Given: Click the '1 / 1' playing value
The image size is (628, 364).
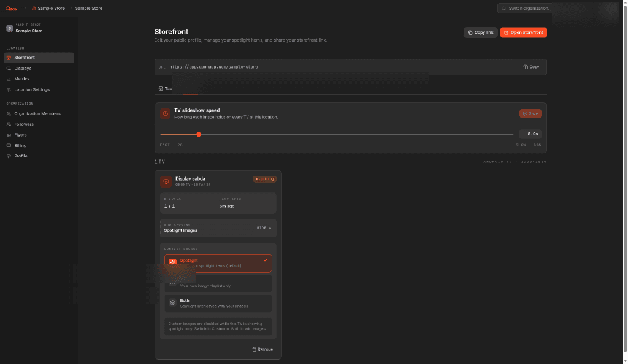Looking at the screenshot, I should coord(169,206).
